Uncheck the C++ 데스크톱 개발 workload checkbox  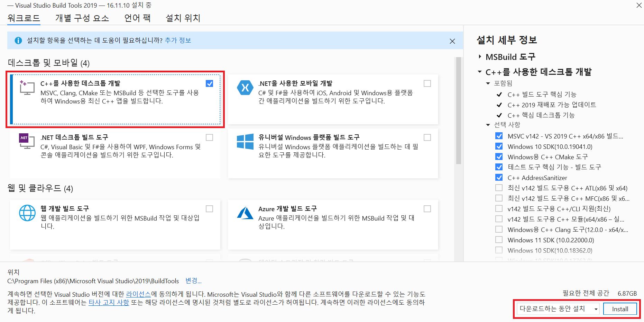point(209,83)
